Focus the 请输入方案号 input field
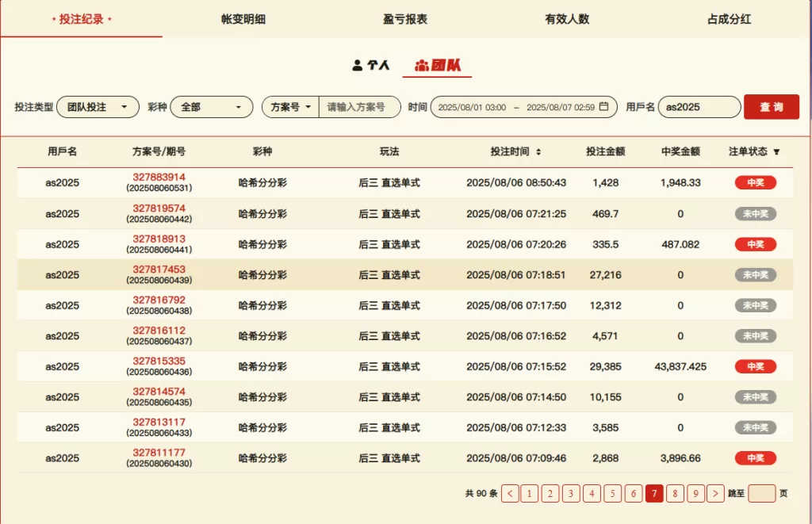Image resolution: width=812 pixels, height=524 pixels. [x=360, y=107]
